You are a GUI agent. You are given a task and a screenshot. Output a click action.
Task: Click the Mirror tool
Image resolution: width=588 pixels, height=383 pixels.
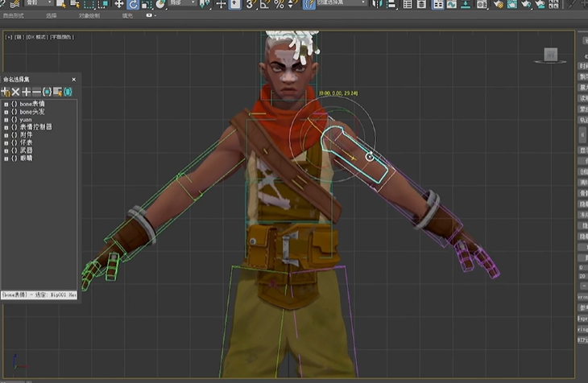click(377, 4)
